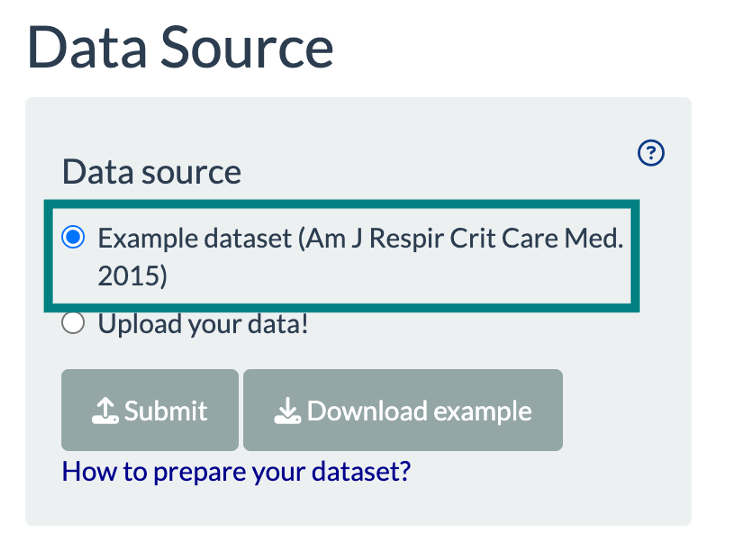Click the teal highlight border around Example dataset

[340, 204]
